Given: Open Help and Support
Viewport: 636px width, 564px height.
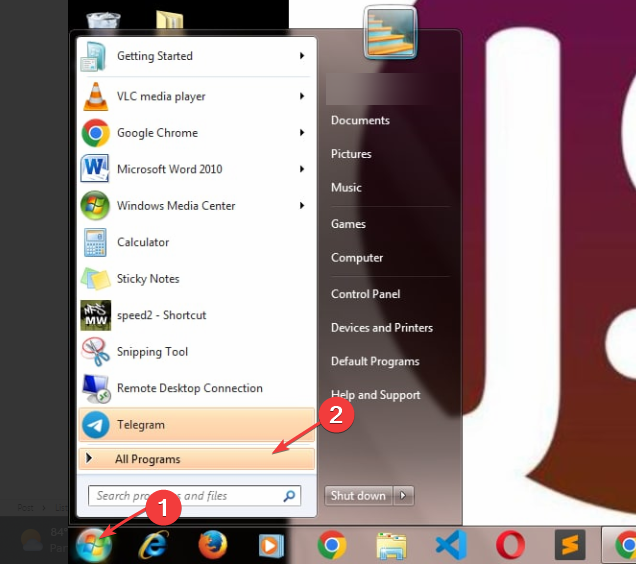Looking at the screenshot, I should (x=376, y=395).
